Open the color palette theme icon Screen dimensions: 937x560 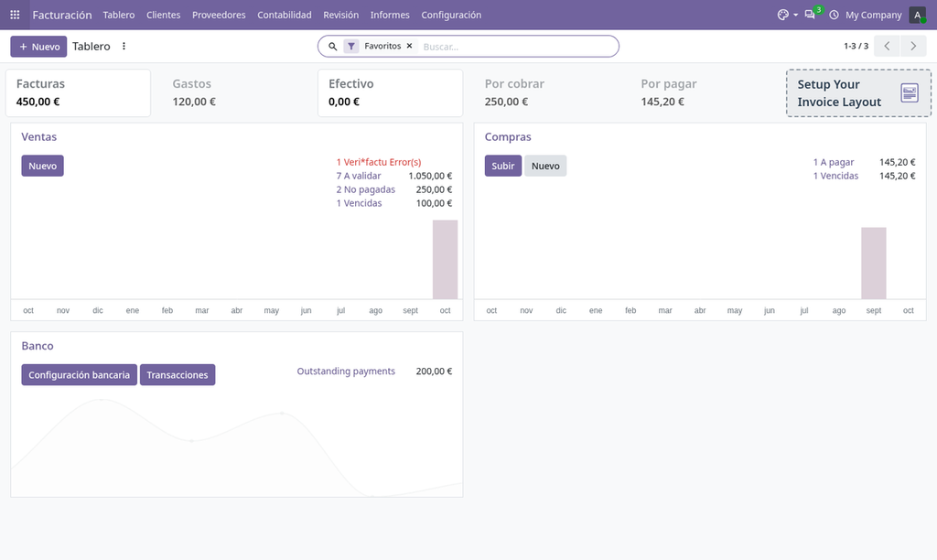783,15
